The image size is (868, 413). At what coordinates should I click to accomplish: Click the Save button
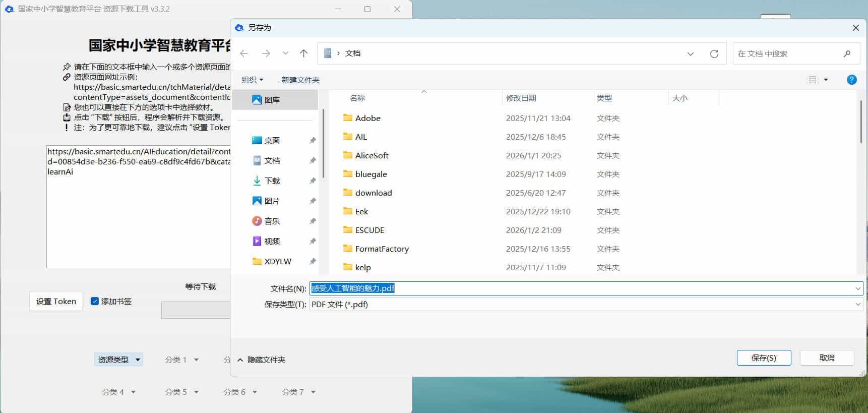point(763,358)
